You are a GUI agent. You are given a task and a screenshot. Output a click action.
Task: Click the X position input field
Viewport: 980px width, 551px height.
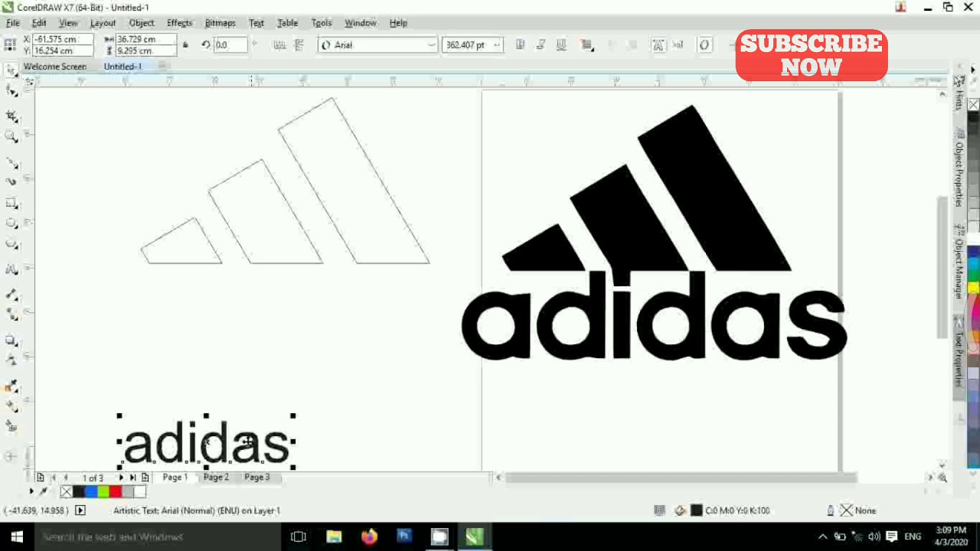(63, 39)
